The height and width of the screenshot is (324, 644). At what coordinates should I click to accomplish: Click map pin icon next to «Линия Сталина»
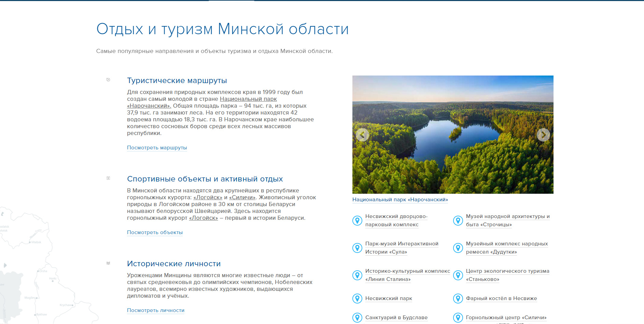pyautogui.click(x=357, y=275)
